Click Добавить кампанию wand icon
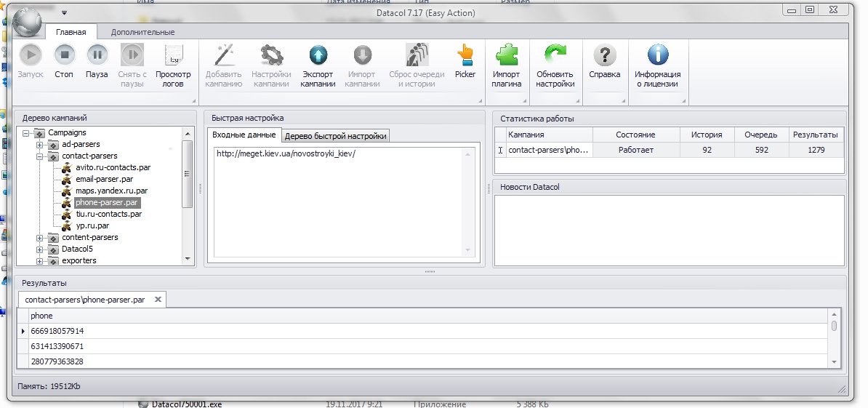868x408 pixels. (224, 55)
